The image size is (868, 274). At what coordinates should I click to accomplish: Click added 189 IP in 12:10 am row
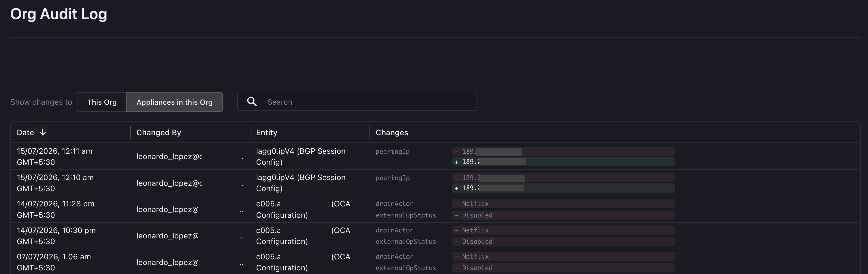(564, 188)
